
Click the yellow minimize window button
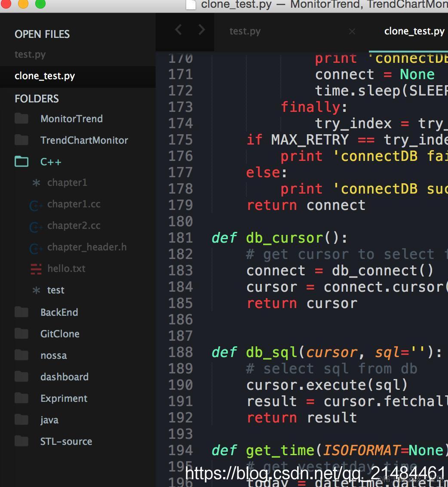click(23, 4)
